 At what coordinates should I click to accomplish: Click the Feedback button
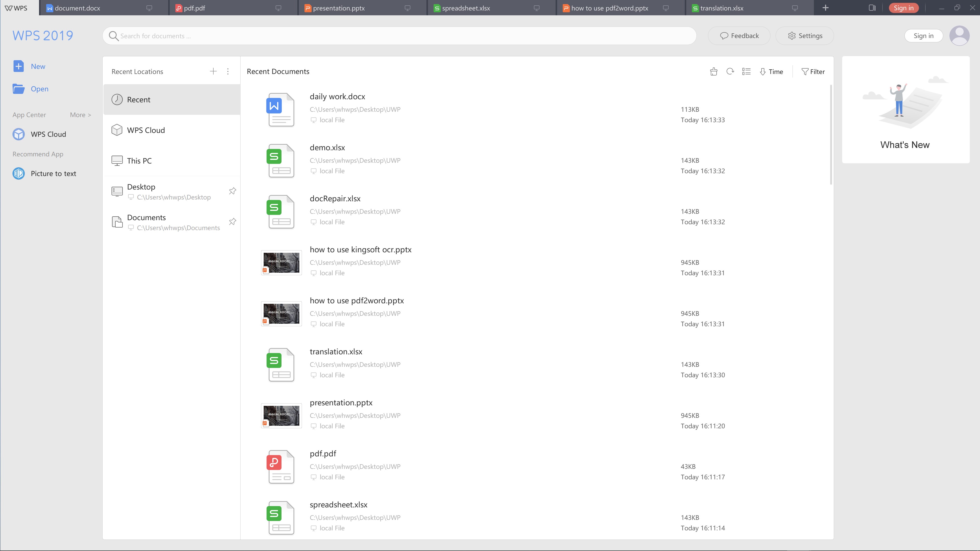coord(739,36)
